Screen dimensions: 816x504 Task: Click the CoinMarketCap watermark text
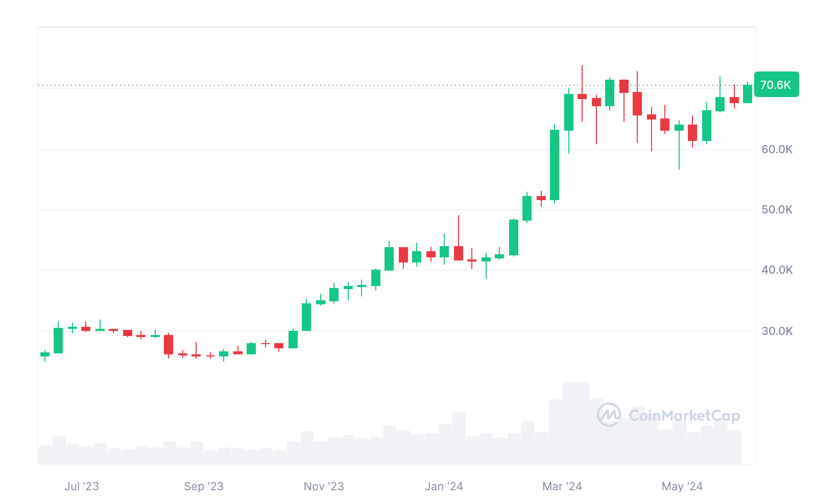684,416
